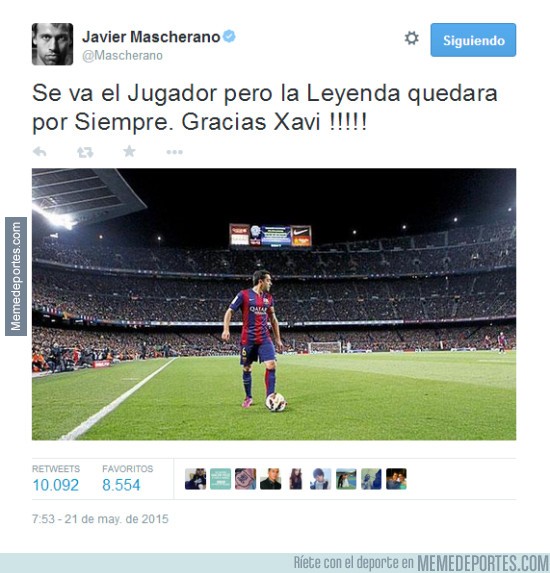Click the vertical Memedeportes.com side label
The image size is (550, 573).
[x=16, y=276]
